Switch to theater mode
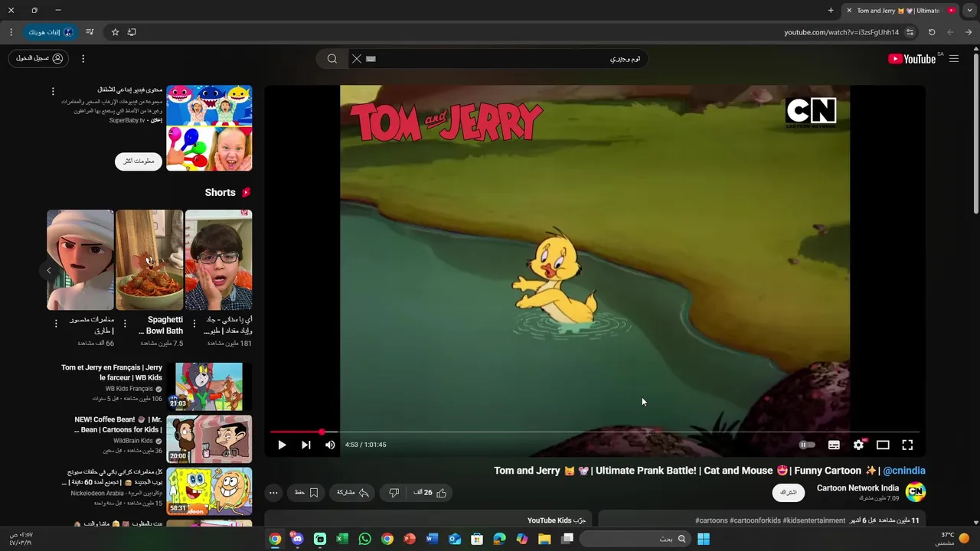Viewport: 980px width, 551px height. pyautogui.click(x=883, y=445)
